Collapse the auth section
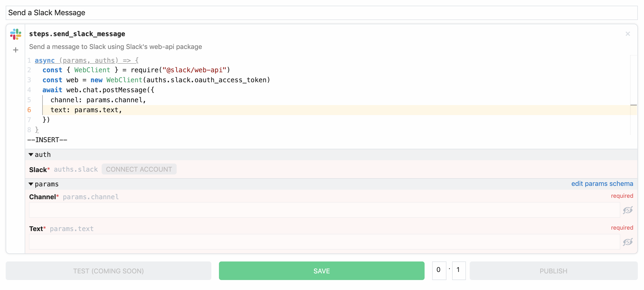Image resolution: width=644 pixels, height=290 pixels. (x=31, y=155)
